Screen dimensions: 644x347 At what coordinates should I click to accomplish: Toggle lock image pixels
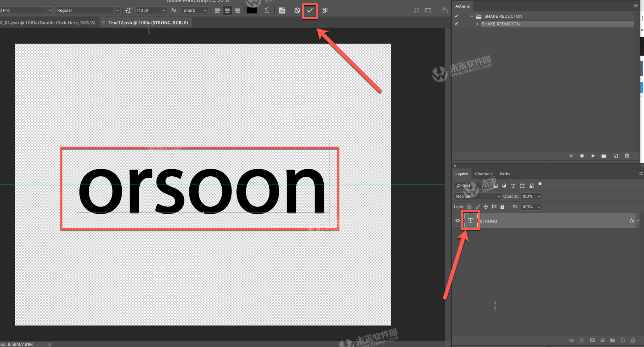coord(478,207)
